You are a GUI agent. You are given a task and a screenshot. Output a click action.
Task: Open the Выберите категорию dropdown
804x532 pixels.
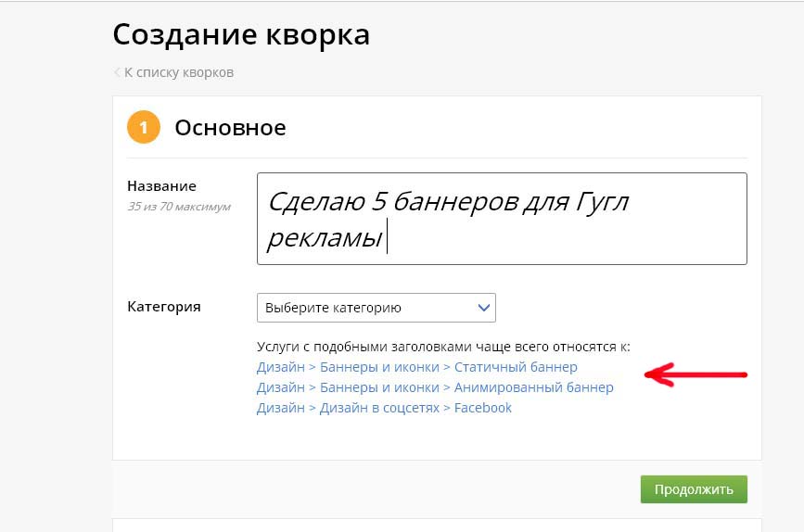376,308
